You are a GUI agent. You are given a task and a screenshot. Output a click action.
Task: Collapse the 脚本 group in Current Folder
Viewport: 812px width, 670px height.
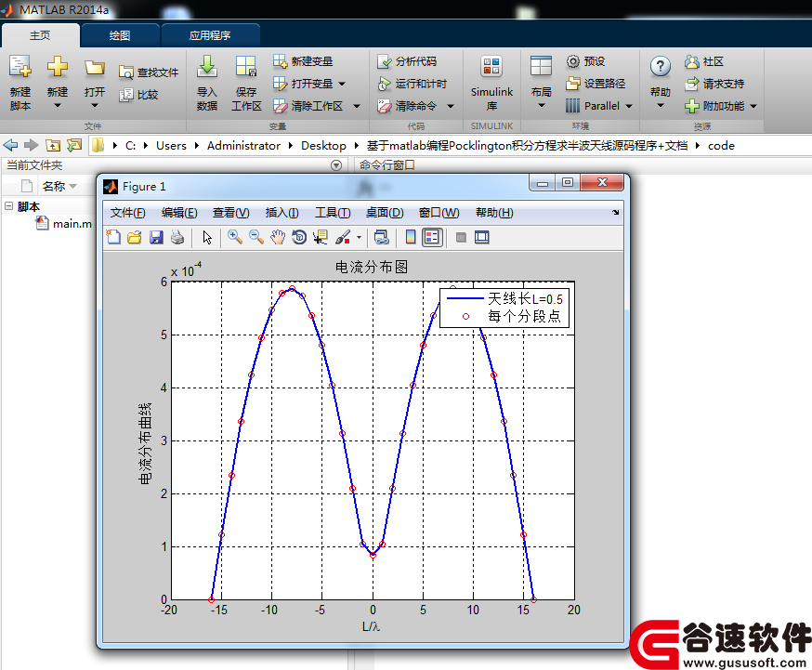click(x=8, y=206)
